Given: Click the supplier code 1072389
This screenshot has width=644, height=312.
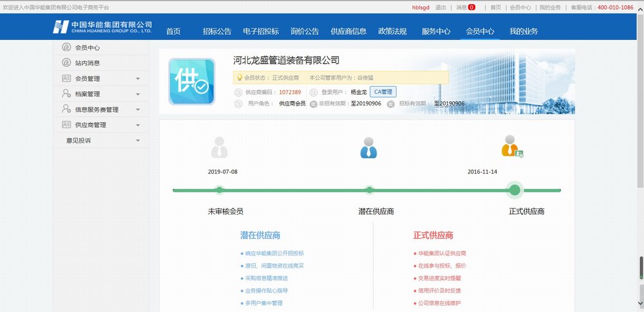Looking at the screenshot, I should pyautogui.click(x=290, y=93).
